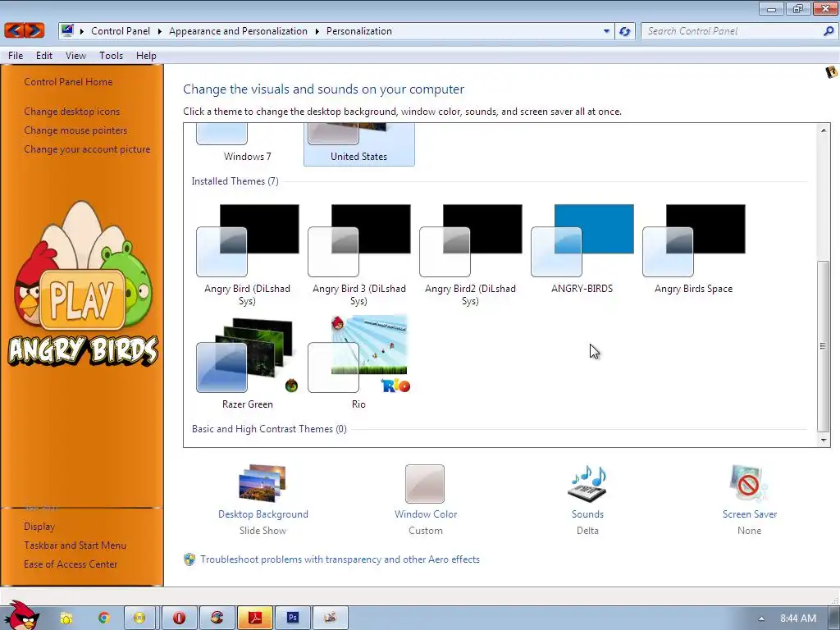This screenshot has height=630, width=840.
Task: Select the Angry Bird 3 (DiLshad Sys) theme
Action: pyautogui.click(x=359, y=255)
